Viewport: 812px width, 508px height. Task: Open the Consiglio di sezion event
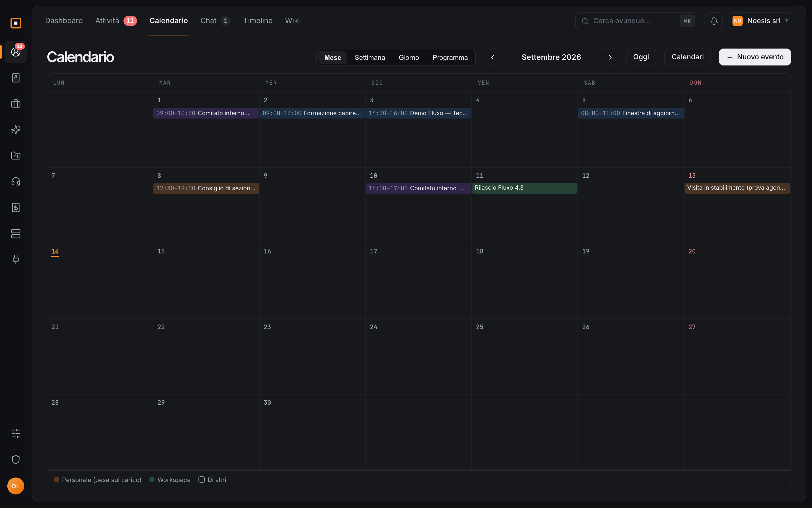pos(206,189)
